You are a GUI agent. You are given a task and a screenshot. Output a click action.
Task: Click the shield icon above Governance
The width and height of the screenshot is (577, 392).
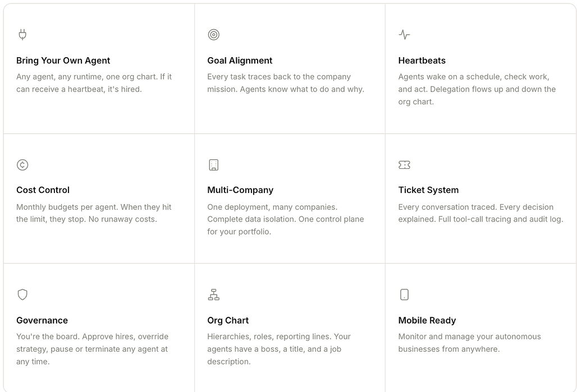coord(22,294)
